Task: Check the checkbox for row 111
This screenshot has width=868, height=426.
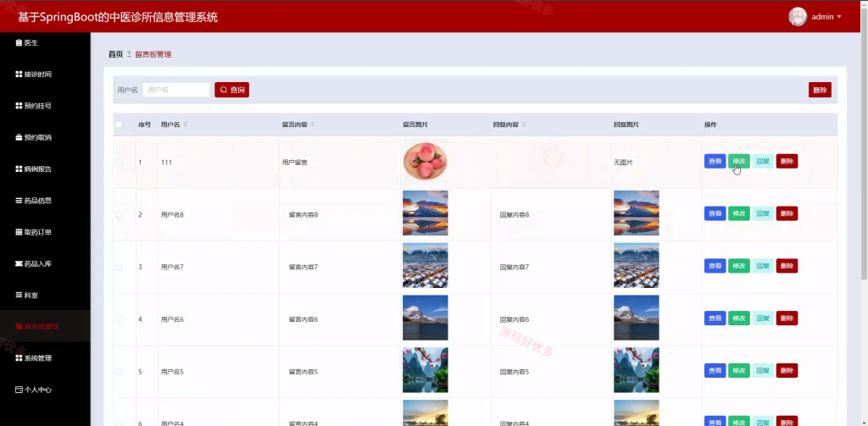Action: pos(119,162)
